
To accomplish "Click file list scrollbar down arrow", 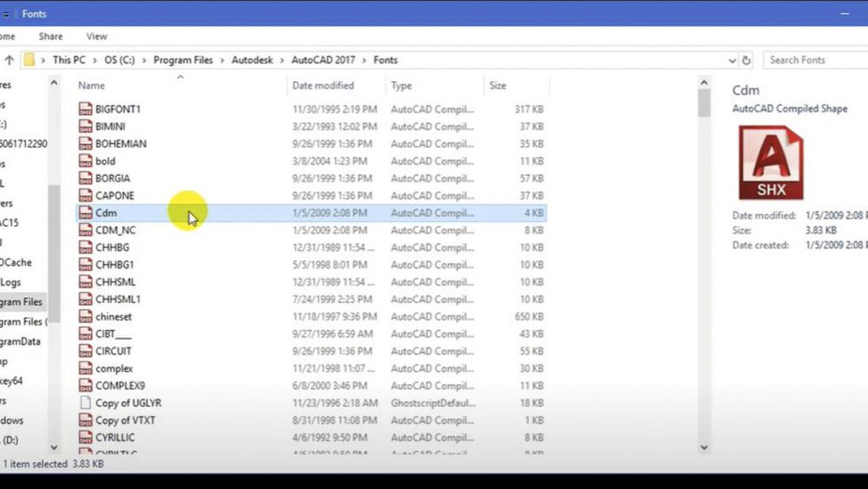I will tap(704, 447).
